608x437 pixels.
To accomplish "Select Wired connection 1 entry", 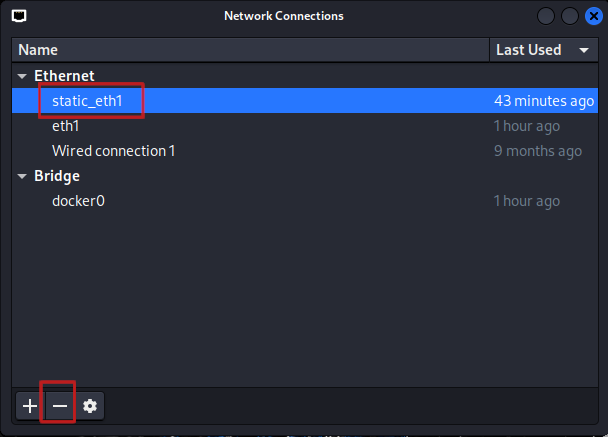I will pos(113,151).
